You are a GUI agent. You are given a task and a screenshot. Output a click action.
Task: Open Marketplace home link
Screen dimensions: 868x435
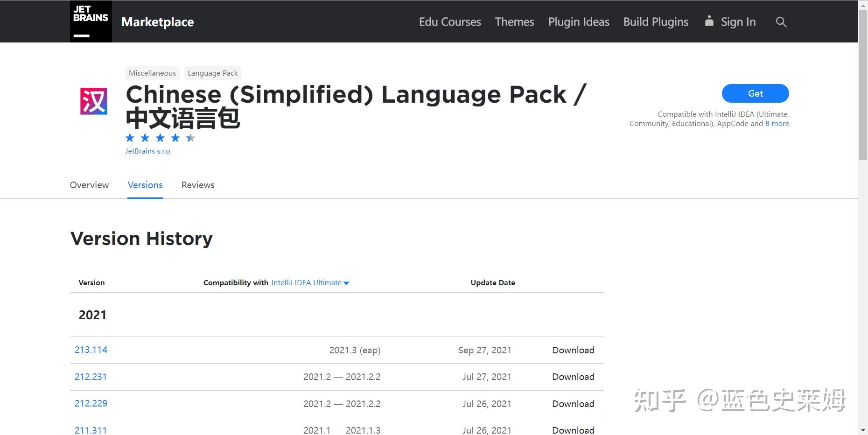pyautogui.click(x=157, y=22)
